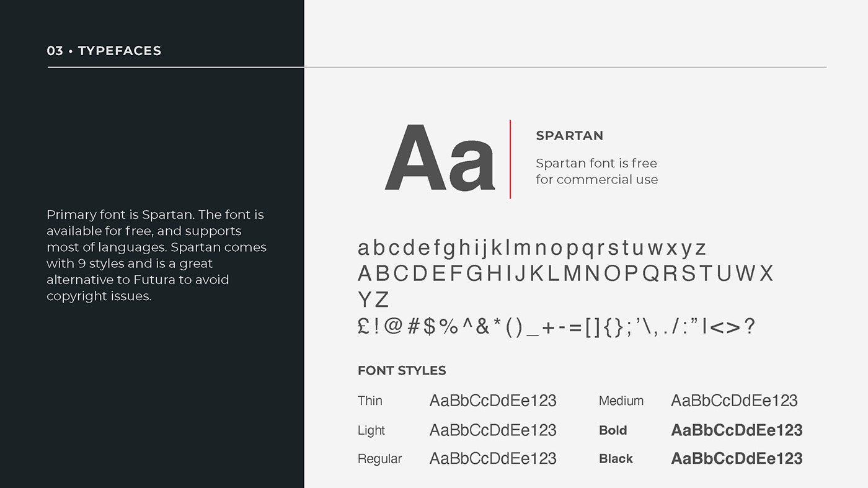The height and width of the screenshot is (488, 868).
Task: Click the large "Aa" type specimen
Action: pos(440,159)
